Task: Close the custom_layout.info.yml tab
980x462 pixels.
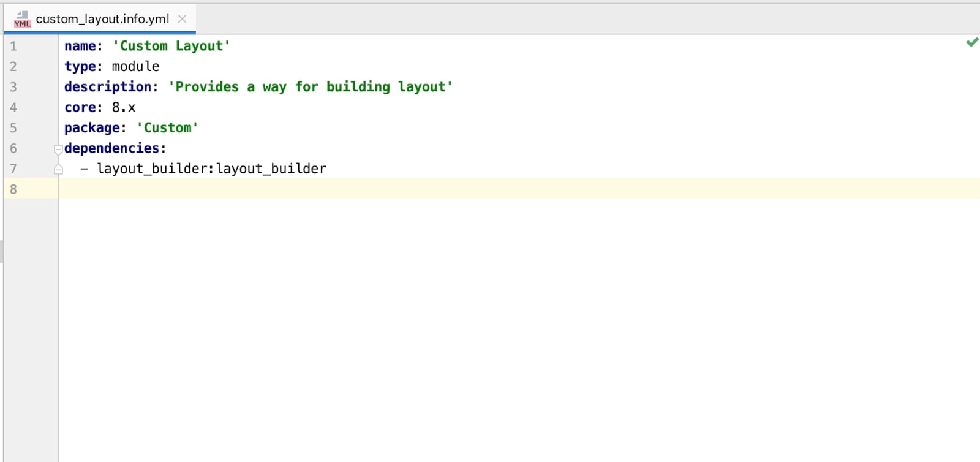Action: 182,19
